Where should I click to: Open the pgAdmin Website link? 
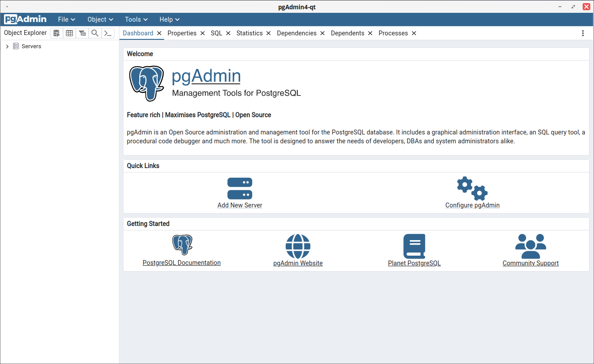point(298,263)
